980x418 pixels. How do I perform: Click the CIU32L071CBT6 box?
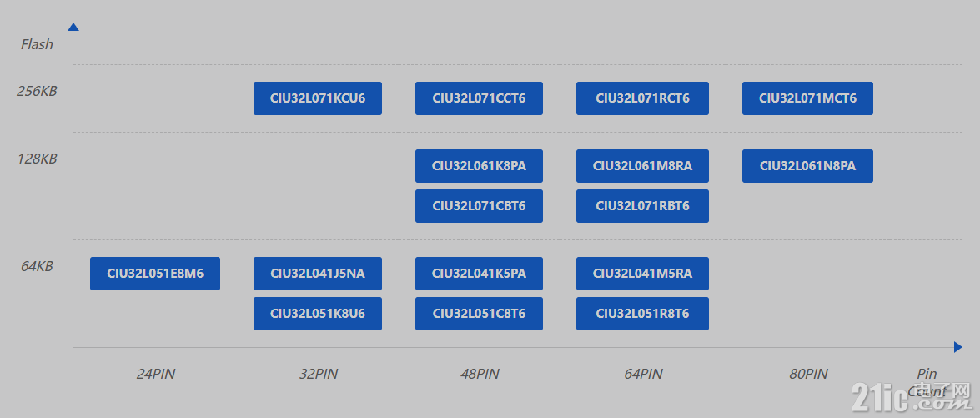[479, 205]
